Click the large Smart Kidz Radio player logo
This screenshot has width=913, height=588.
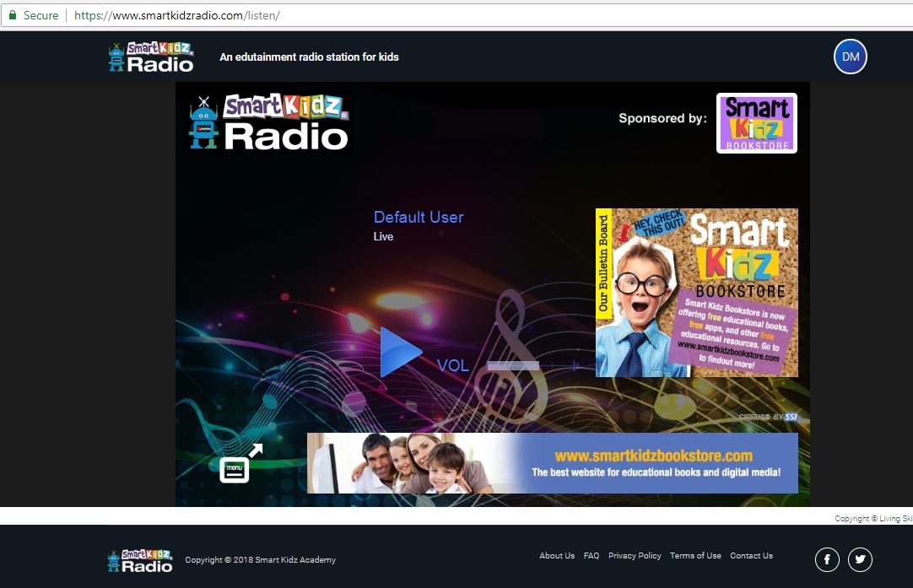268,121
